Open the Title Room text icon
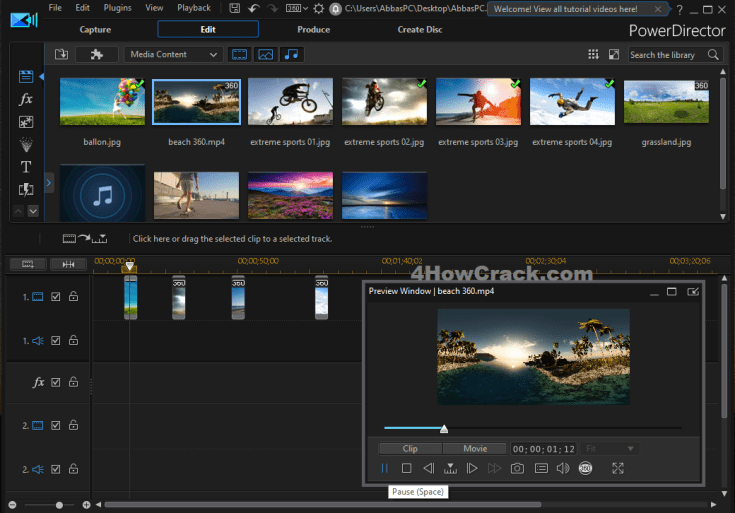Screen dimensions: 735x513 point(26,167)
